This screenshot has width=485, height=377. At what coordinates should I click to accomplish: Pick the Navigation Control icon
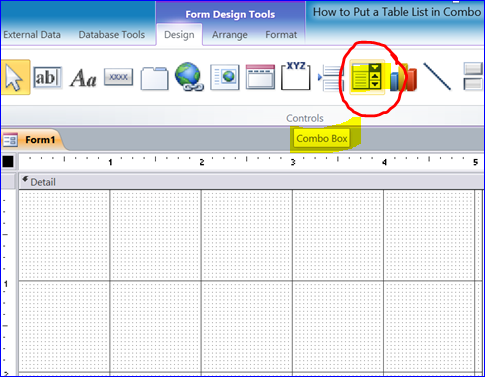260,77
